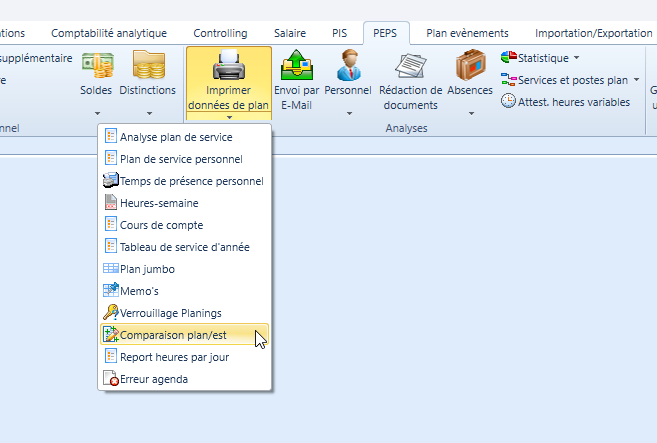Click the Rédaction de documents icon
Image resolution: width=657 pixels, height=443 pixels.
(411, 67)
